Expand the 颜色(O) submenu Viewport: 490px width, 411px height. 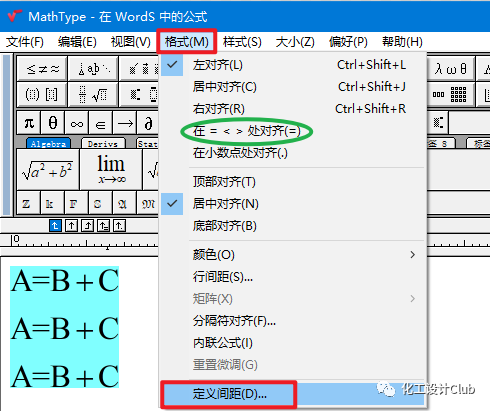(292, 255)
